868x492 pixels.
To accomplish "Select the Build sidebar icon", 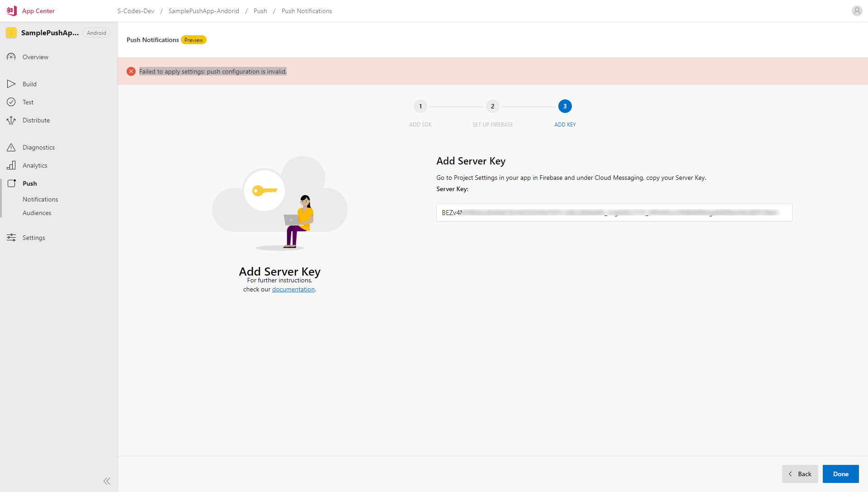I will pos(11,84).
